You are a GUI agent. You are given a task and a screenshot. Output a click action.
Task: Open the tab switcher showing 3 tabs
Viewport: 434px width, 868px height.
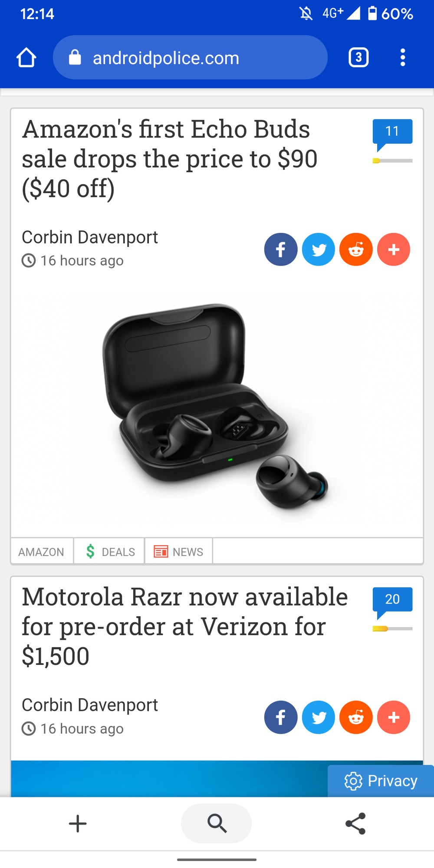point(358,57)
